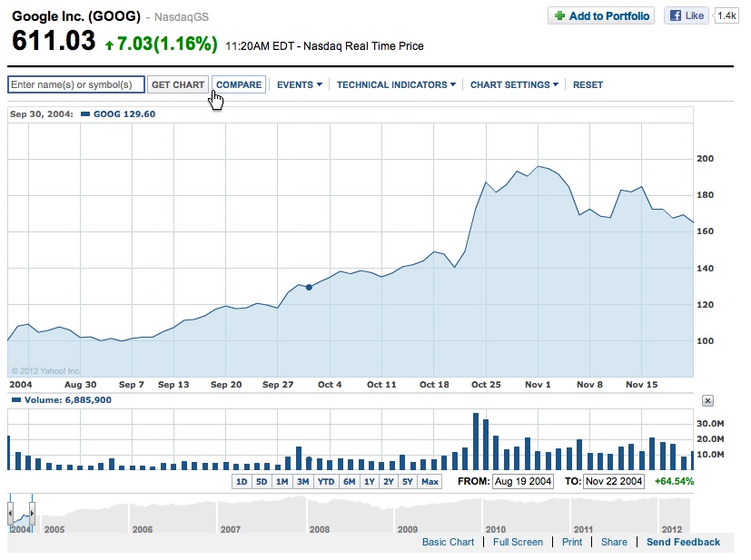Click the Sep 30, 2004 date label
Image resolution: width=751 pixels, height=560 pixels.
tap(42, 114)
